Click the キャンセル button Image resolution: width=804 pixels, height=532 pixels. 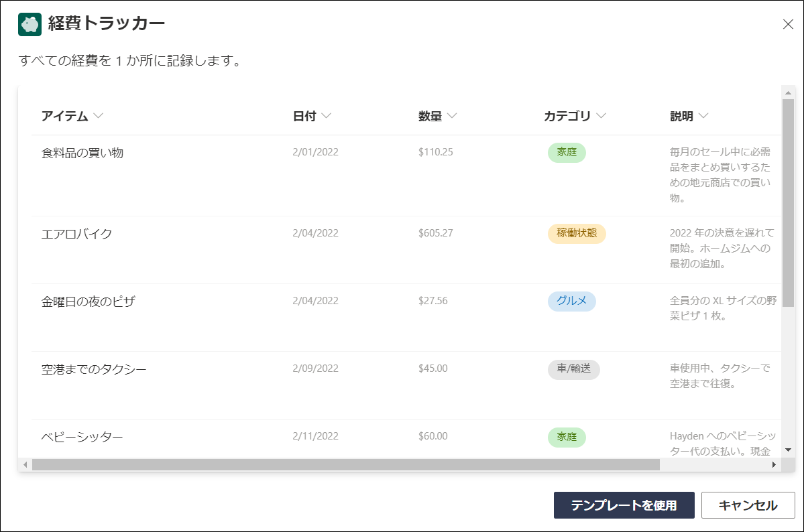[748, 505]
